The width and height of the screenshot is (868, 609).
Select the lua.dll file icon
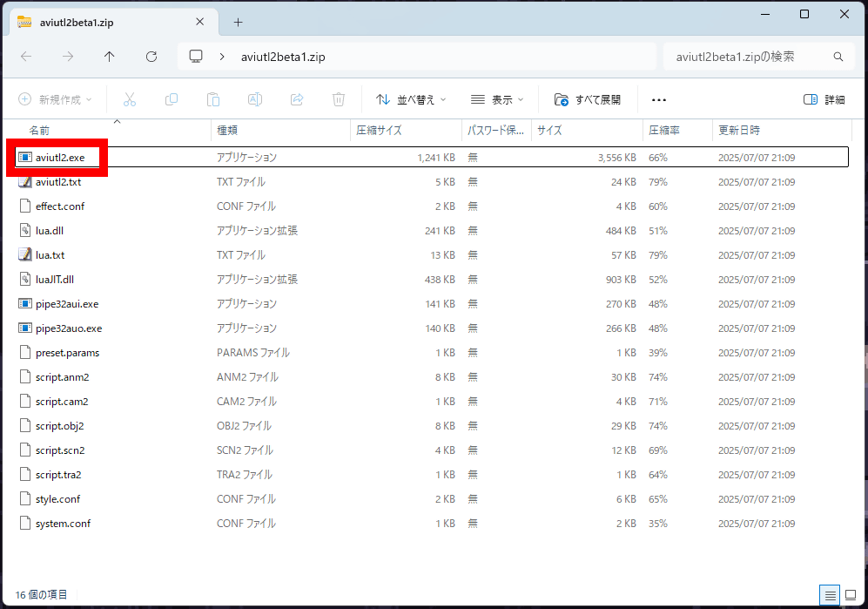(25, 231)
